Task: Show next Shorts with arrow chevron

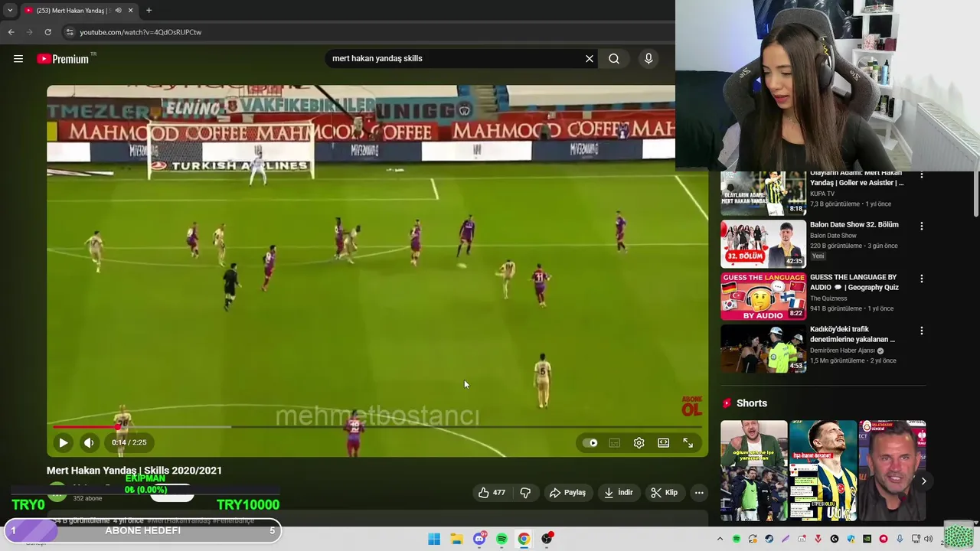Action: coord(923,481)
